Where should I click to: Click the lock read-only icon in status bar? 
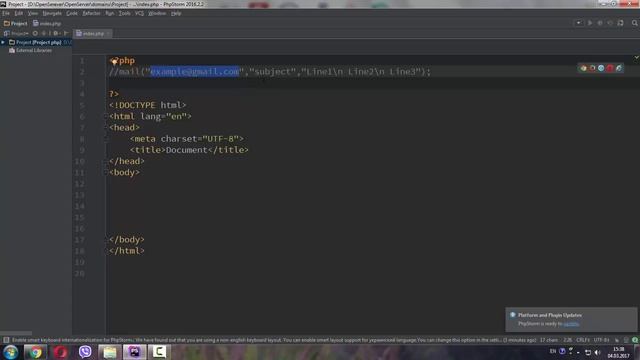tap(617, 340)
